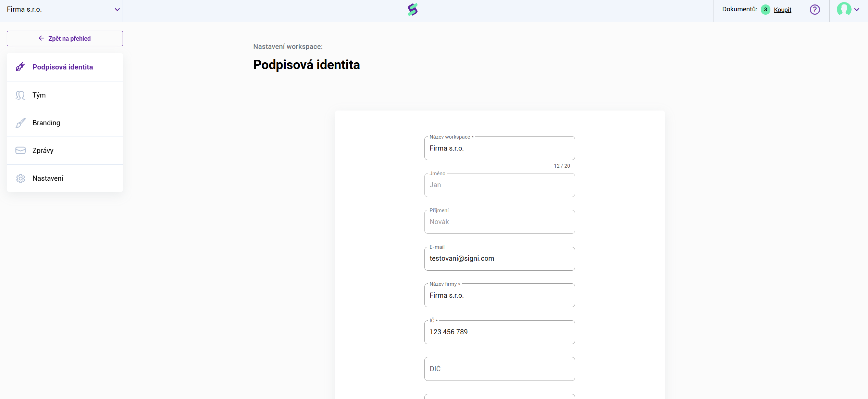The image size is (868, 399).
Task: Expand the user account menu chevron
Action: click(857, 10)
